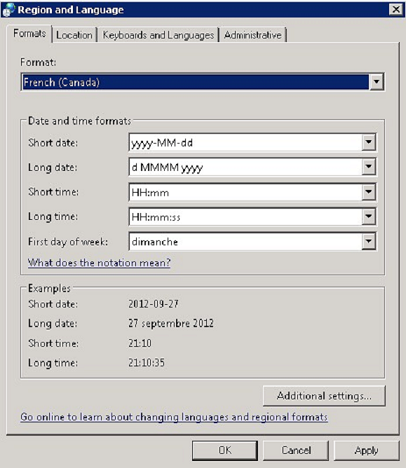Click the 'Region and Language' title text
Image resolution: width=406 pixels, height=468 pixels.
click(71, 10)
